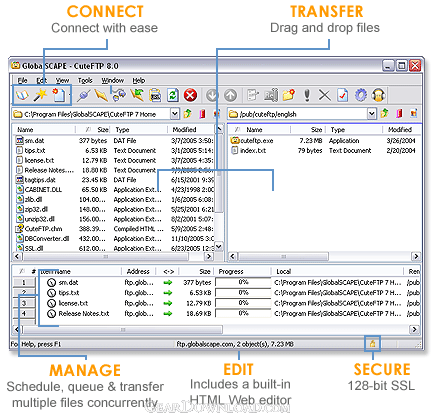Image resolution: width=437 pixels, height=416 pixels.
Task: Click the queue pane scroll-right arrow
Action: click(x=414, y=329)
